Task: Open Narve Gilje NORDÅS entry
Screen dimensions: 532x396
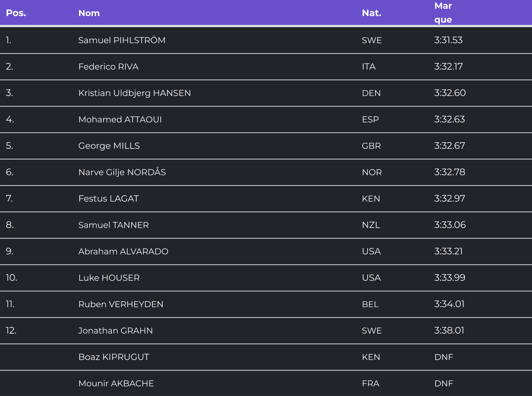Action: tap(122, 172)
